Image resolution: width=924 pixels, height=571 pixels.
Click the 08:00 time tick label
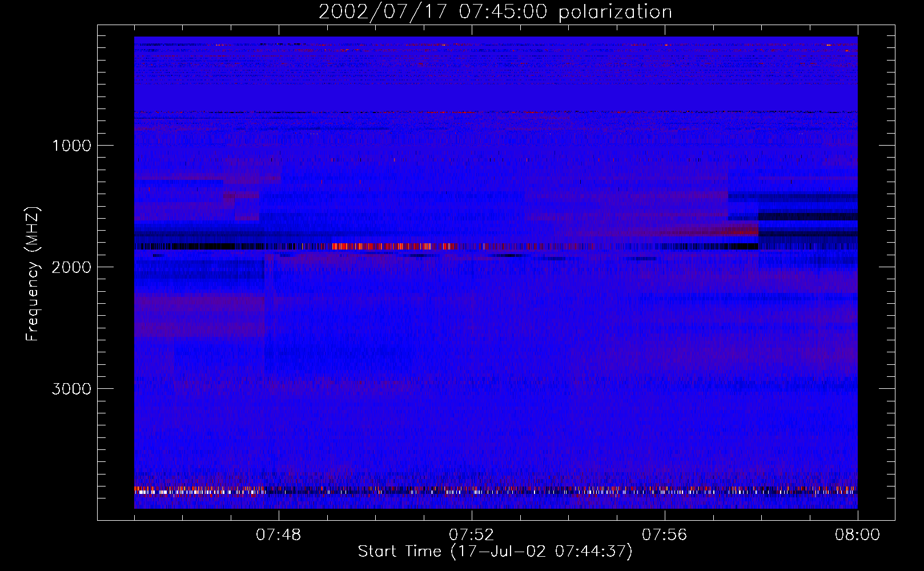(x=858, y=535)
